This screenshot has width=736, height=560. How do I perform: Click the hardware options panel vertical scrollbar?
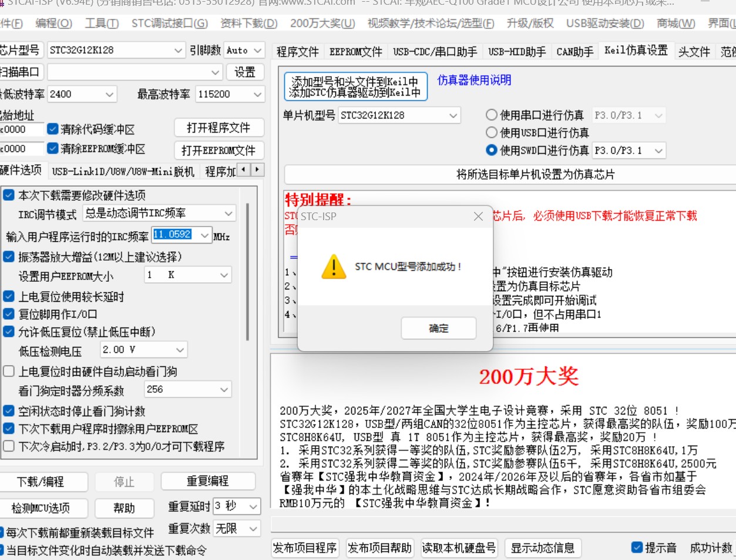pyautogui.click(x=247, y=271)
